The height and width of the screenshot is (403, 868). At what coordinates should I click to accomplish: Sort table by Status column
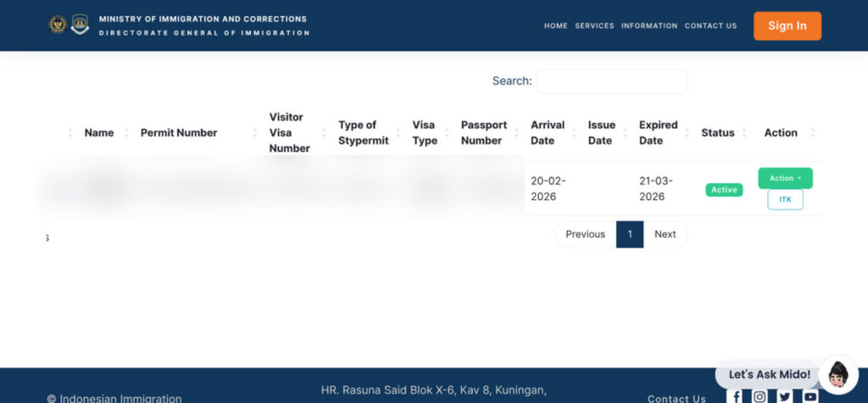[x=717, y=132]
